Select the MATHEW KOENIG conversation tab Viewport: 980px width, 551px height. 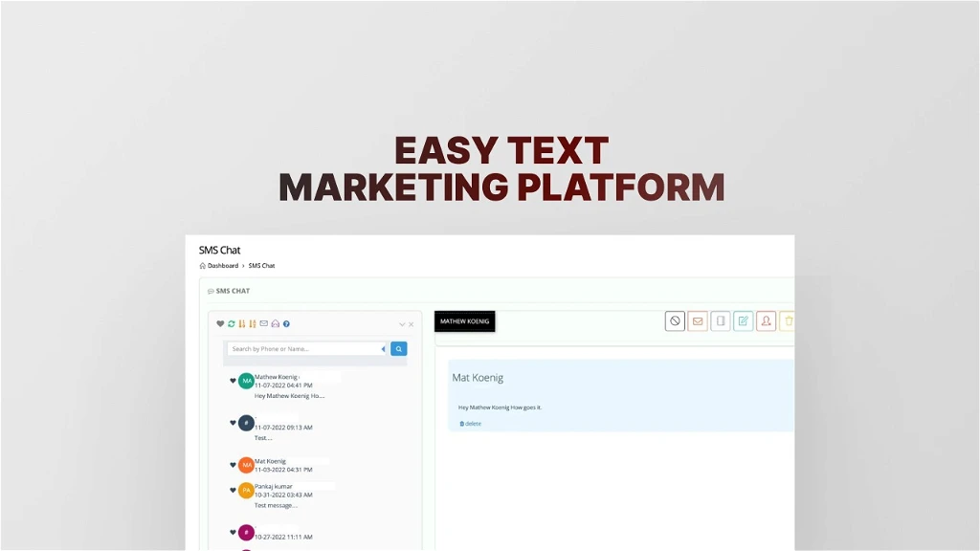(x=464, y=321)
